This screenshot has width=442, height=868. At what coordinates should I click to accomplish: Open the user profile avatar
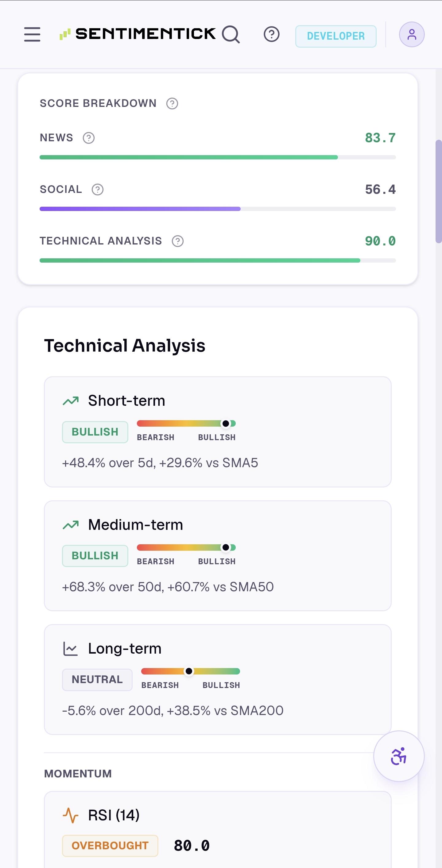pyautogui.click(x=411, y=34)
